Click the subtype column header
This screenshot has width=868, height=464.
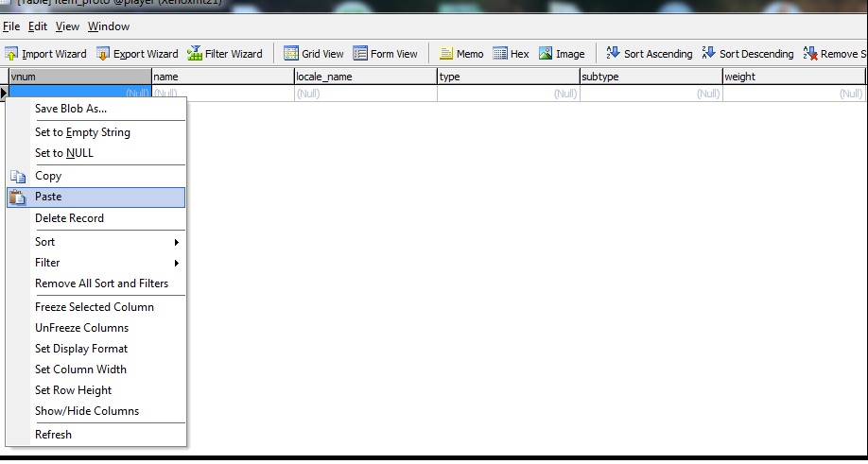651,77
